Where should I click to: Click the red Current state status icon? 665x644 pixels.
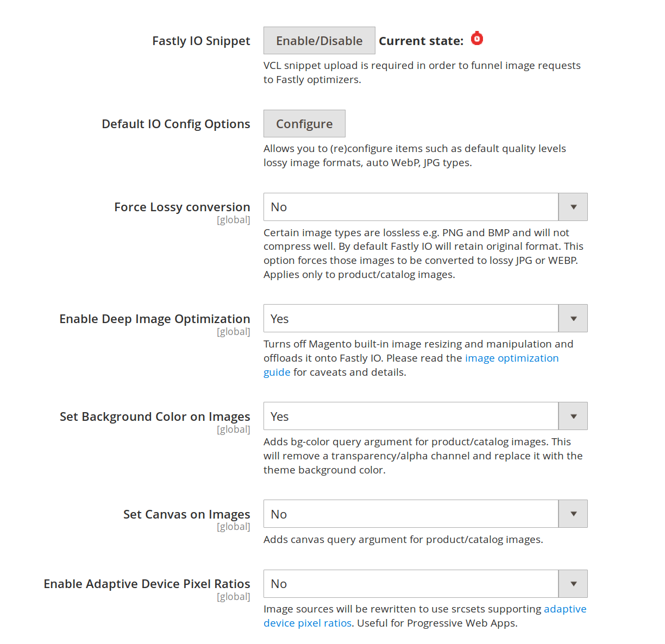click(477, 39)
